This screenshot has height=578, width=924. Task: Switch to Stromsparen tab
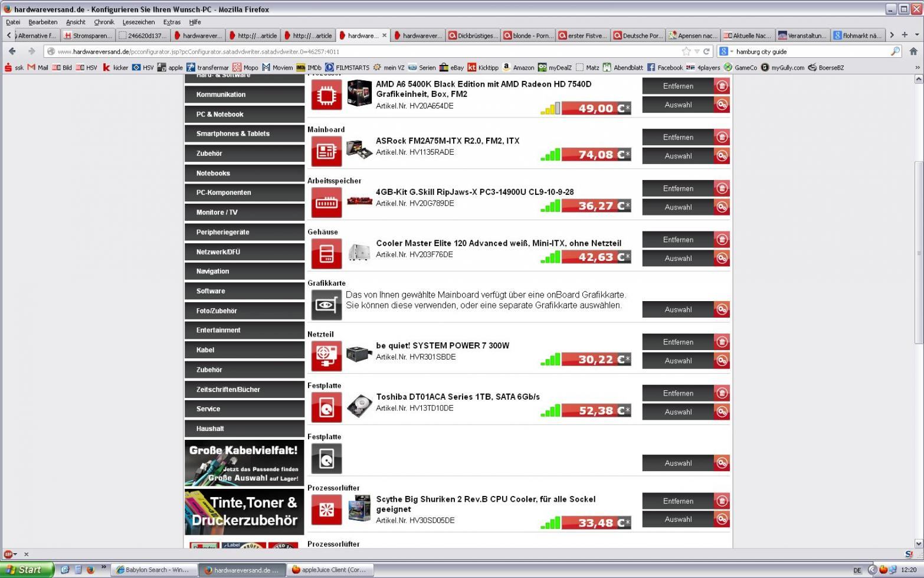click(x=87, y=35)
